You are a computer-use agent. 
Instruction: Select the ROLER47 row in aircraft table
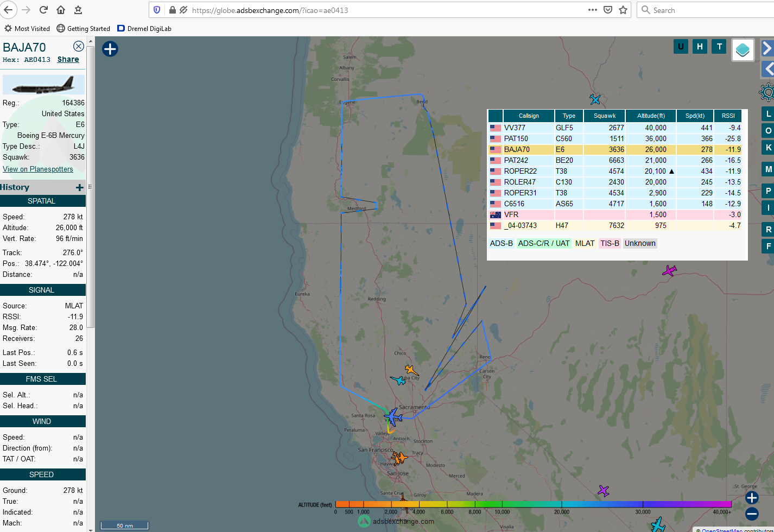point(615,182)
